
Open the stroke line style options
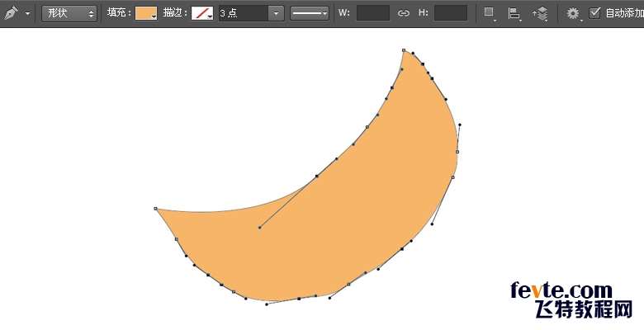pyautogui.click(x=310, y=13)
